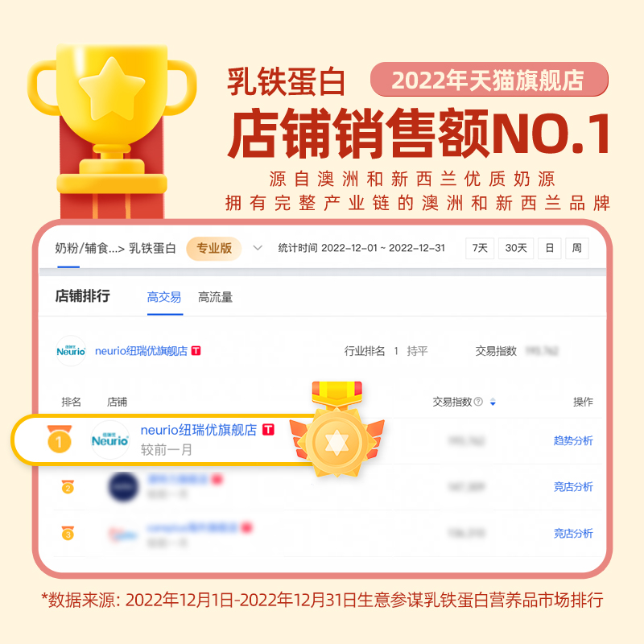Expand the 专业版 version dropdown chevron
The height and width of the screenshot is (644, 644).
click(x=258, y=248)
